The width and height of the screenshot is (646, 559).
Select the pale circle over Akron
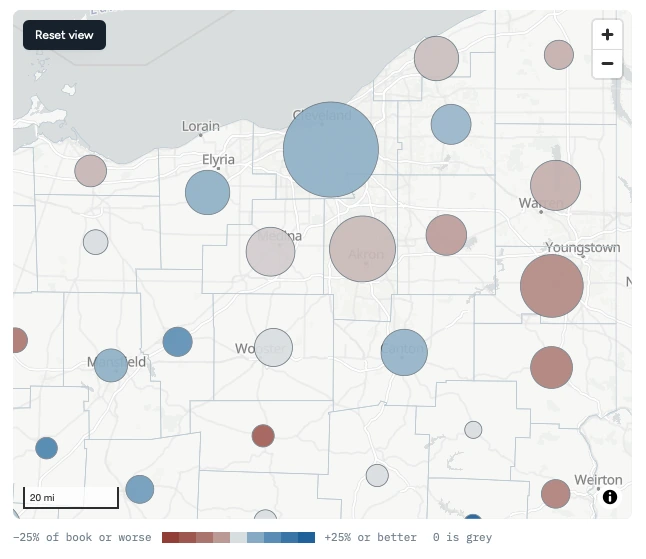(363, 249)
